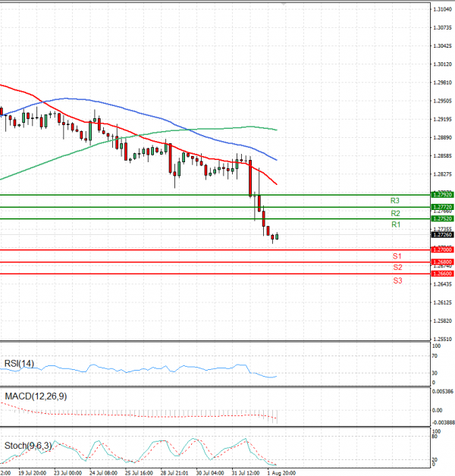Click the 1.26800 red price tag

(442, 261)
